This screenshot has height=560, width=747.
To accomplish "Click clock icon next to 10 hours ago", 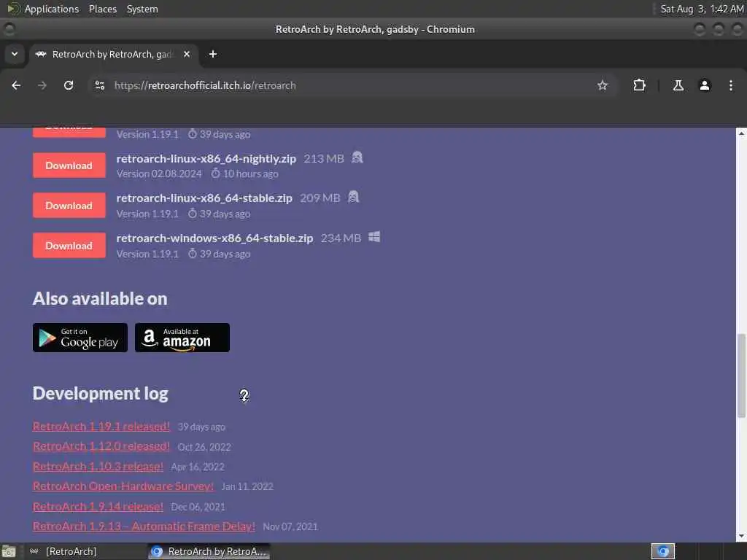I will [x=215, y=174].
